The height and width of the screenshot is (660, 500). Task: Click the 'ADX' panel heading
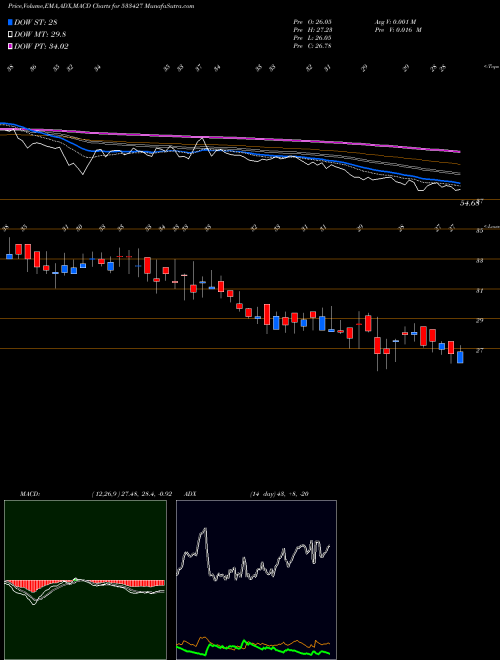click(x=190, y=494)
